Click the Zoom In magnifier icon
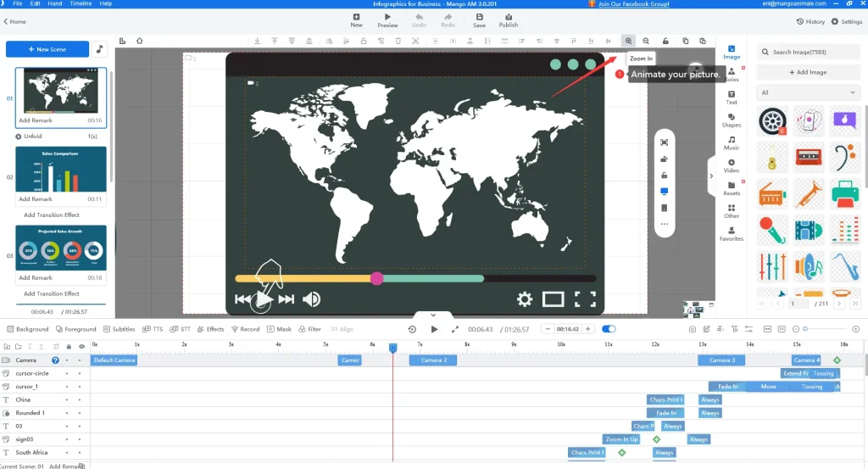This screenshot has width=868, height=469. click(x=628, y=41)
